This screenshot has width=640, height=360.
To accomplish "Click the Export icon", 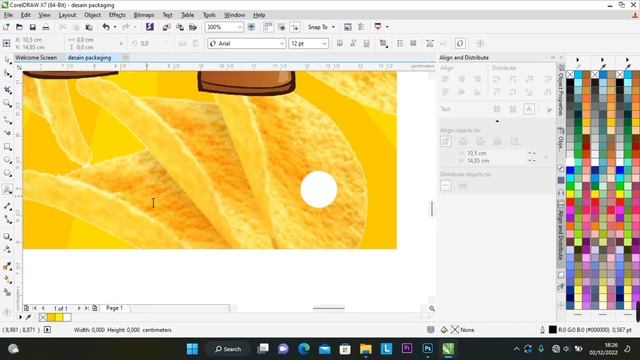I will (x=180, y=27).
